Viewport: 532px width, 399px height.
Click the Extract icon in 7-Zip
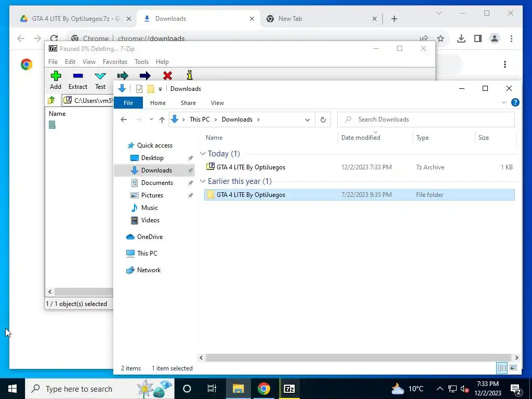point(78,76)
